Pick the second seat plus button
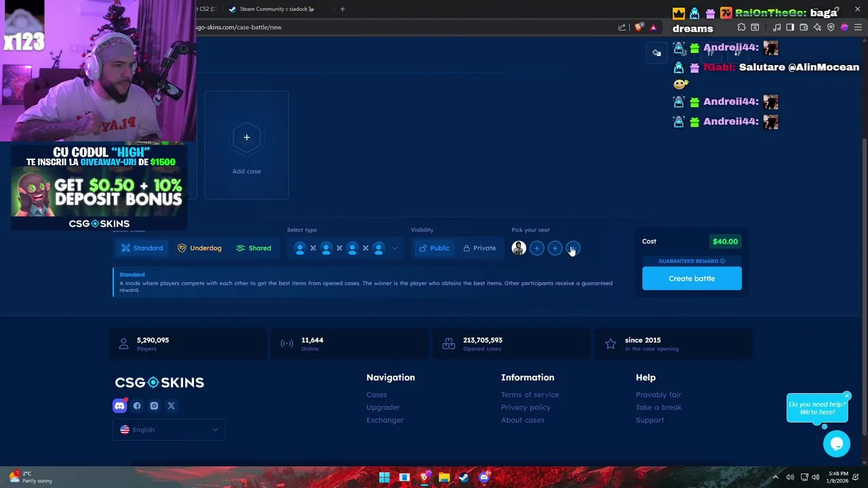This screenshot has height=488, width=868. coord(537,248)
